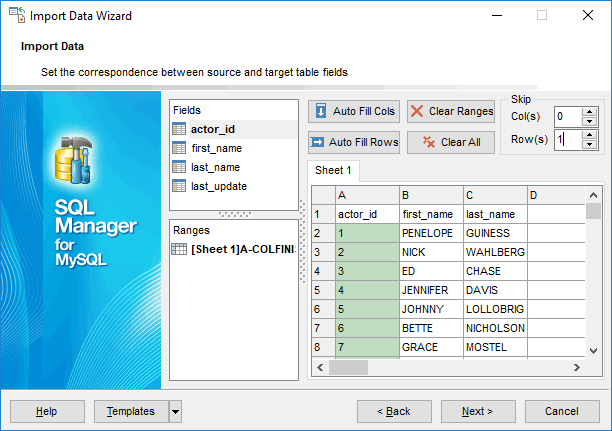
Task: Click the Auto Fill Cols button
Action: (354, 111)
